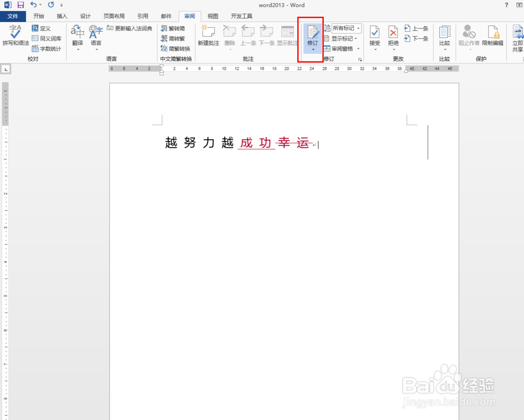The width and height of the screenshot is (524, 420).
Task: Go to previous change (上一条) in 更改 group
Action: coord(416,28)
